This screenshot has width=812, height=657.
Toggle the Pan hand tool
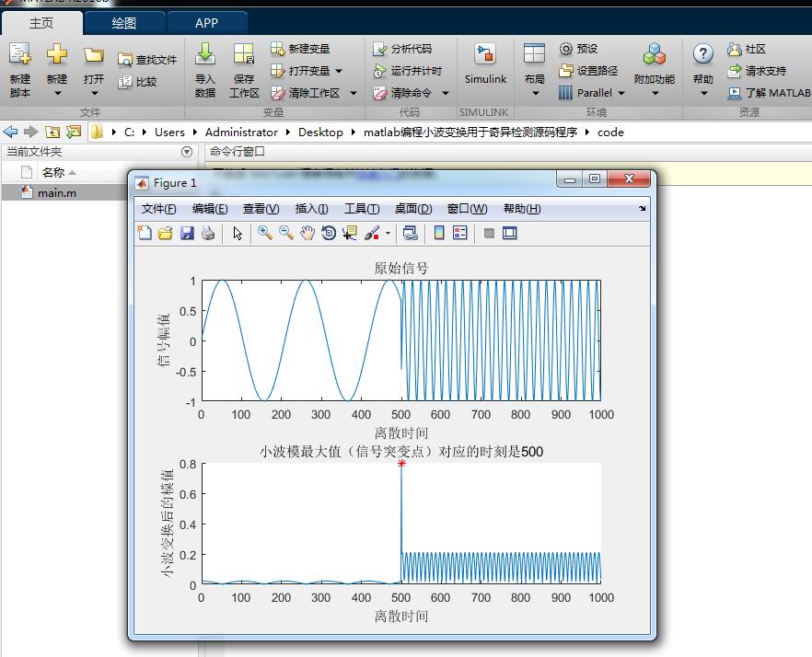point(307,233)
